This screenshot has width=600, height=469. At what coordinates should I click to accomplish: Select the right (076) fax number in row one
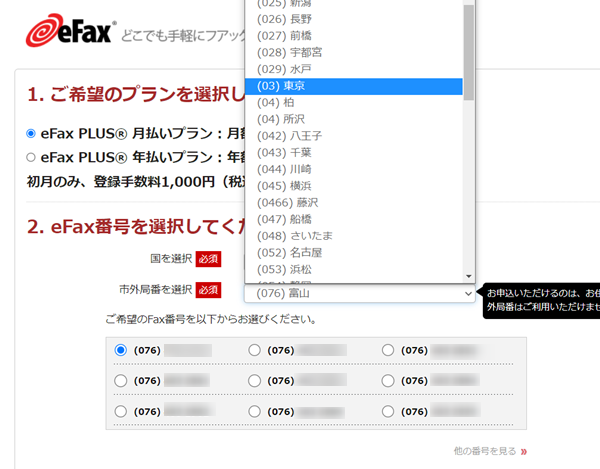[x=388, y=350]
